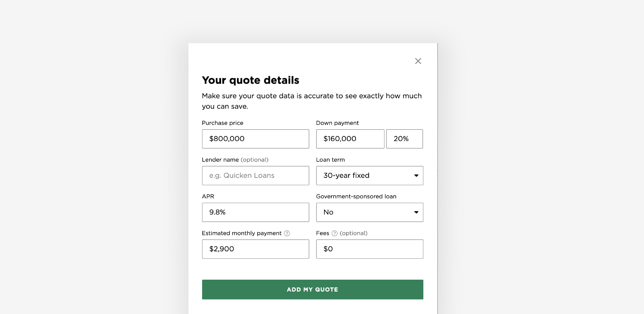Click the APR label
644x314 pixels.
208,196
